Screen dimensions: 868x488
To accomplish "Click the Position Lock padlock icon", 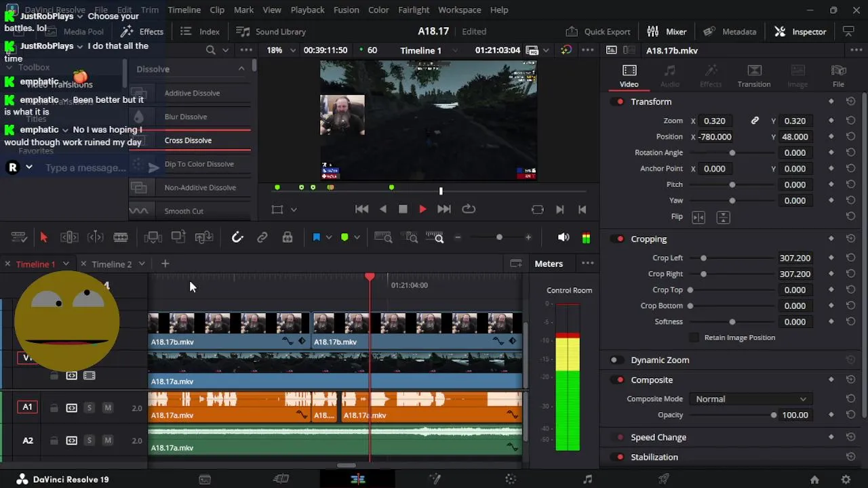I will (288, 237).
